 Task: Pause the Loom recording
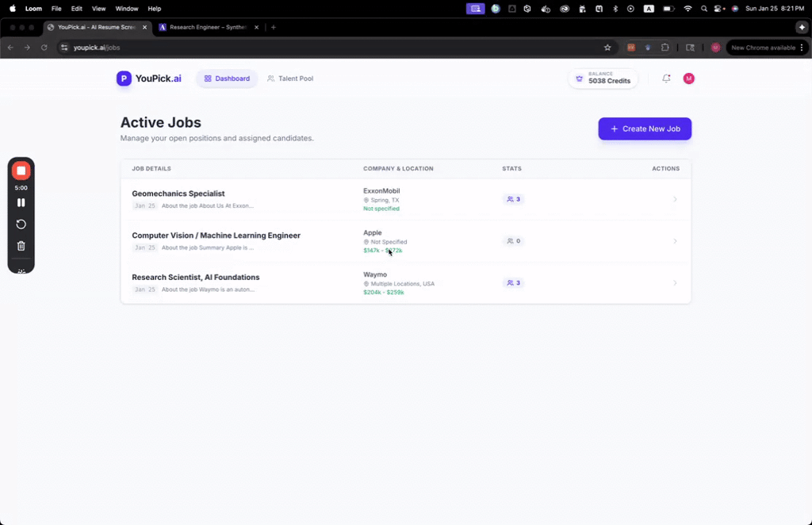coord(21,202)
